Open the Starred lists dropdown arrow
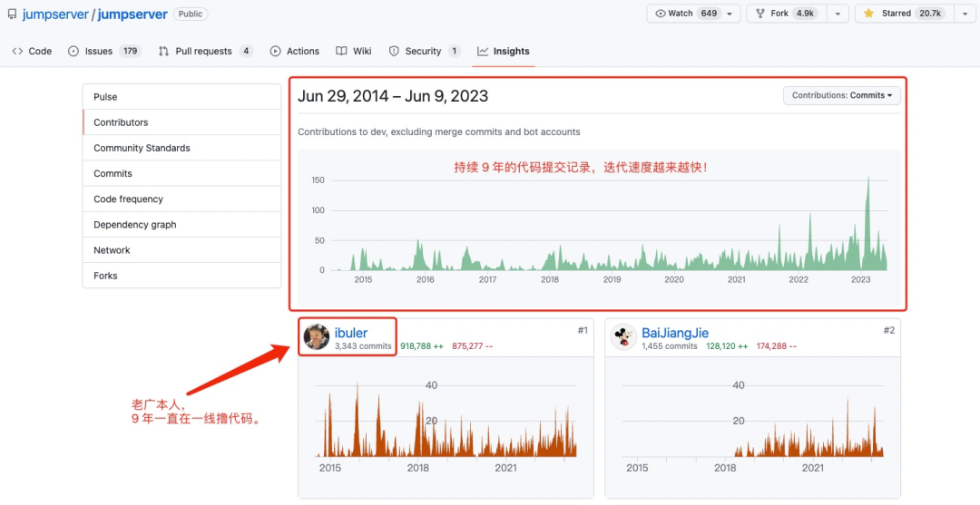 pos(965,13)
